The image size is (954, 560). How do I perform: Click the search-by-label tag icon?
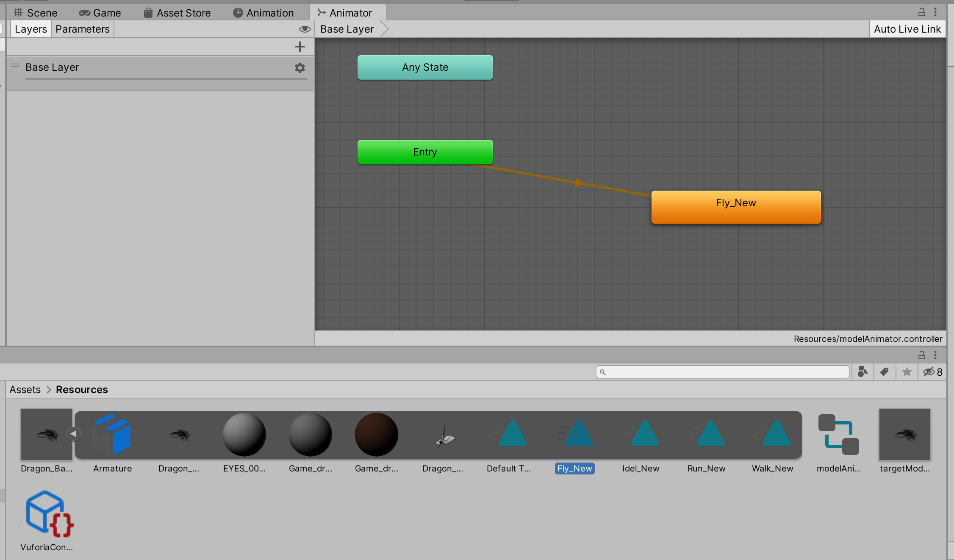click(x=885, y=372)
